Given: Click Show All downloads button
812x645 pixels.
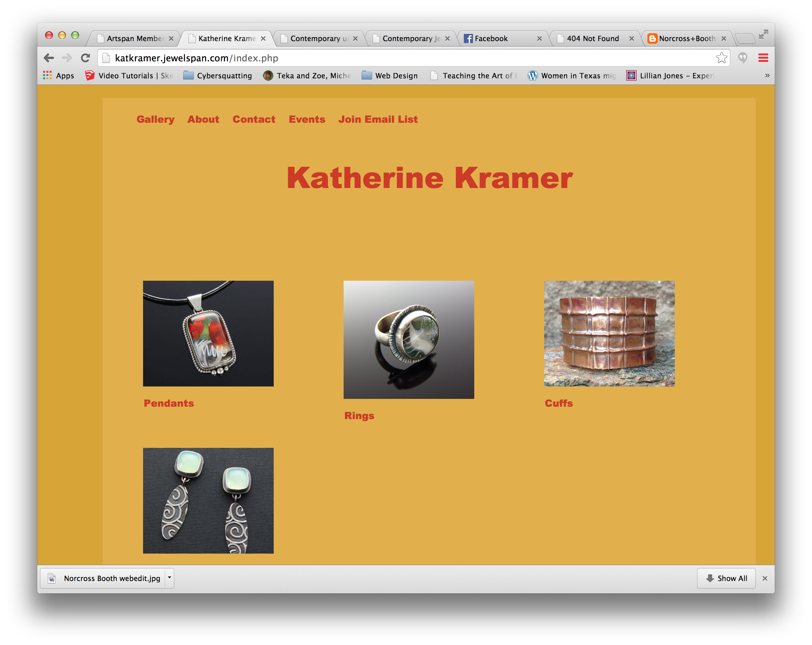Looking at the screenshot, I should coord(726,578).
